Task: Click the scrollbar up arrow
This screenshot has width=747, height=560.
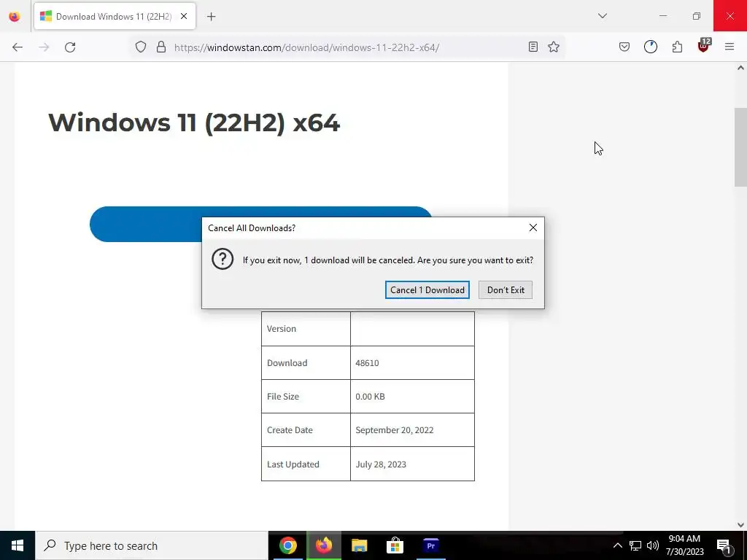Action: pos(740,68)
